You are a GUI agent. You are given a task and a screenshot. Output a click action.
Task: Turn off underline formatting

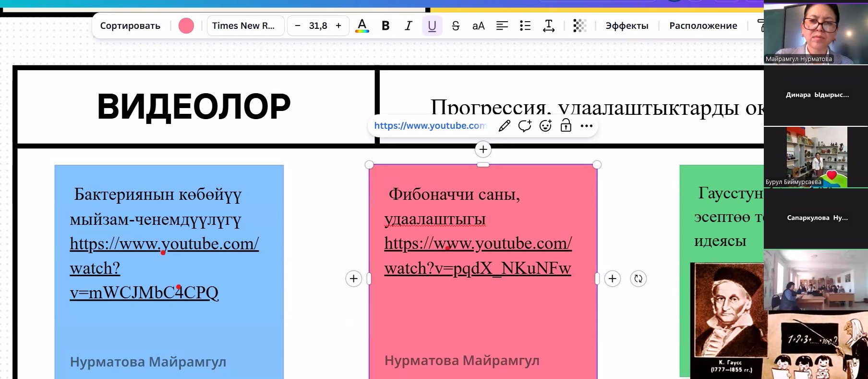432,26
